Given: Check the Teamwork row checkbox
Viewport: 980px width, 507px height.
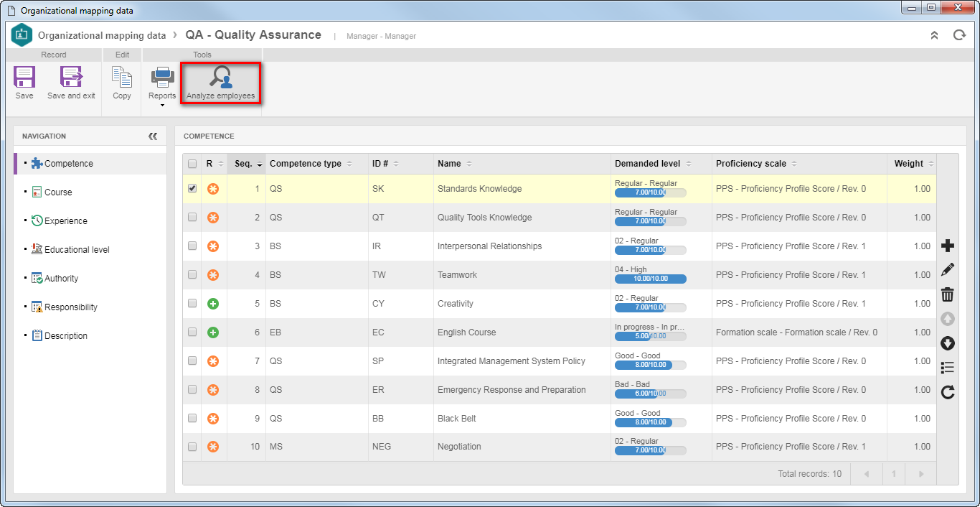Looking at the screenshot, I should (192, 275).
